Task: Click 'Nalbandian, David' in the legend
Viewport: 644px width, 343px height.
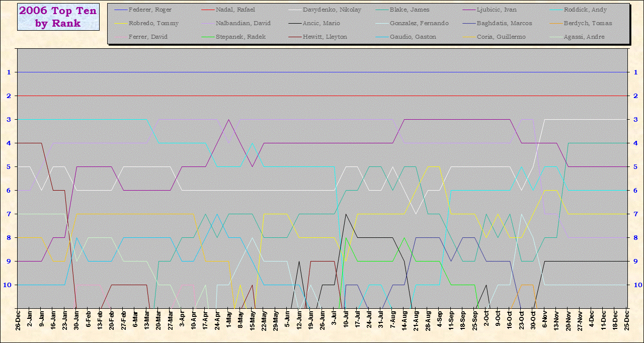Action: click(x=243, y=23)
